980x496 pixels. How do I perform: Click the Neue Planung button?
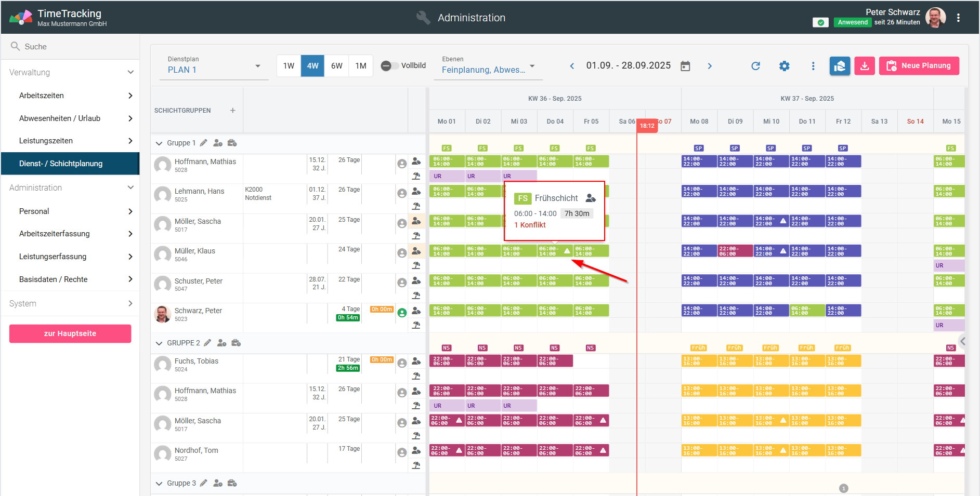click(x=919, y=66)
